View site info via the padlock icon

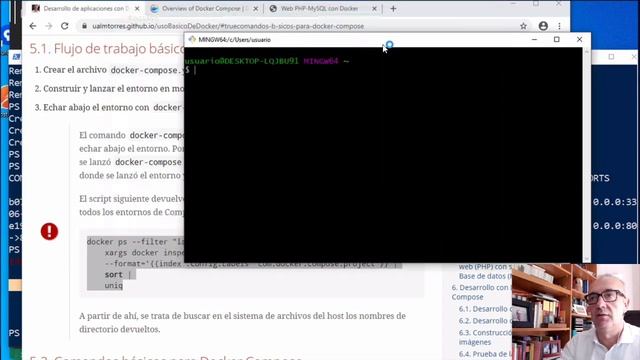84,26
